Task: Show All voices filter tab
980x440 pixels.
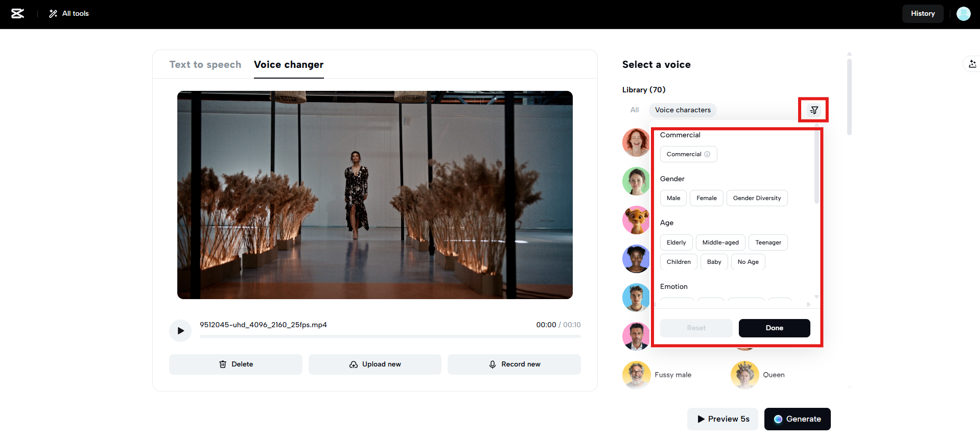Action: 635,110
